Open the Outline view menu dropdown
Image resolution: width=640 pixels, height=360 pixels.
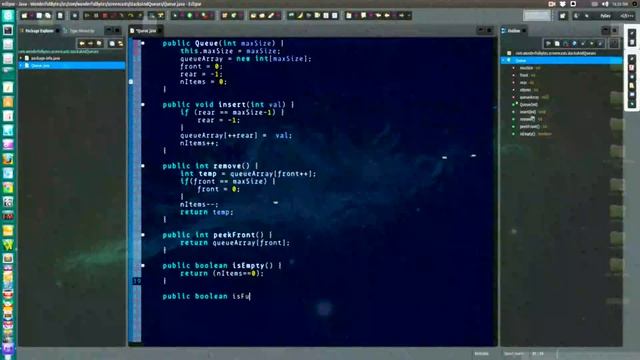click(614, 43)
